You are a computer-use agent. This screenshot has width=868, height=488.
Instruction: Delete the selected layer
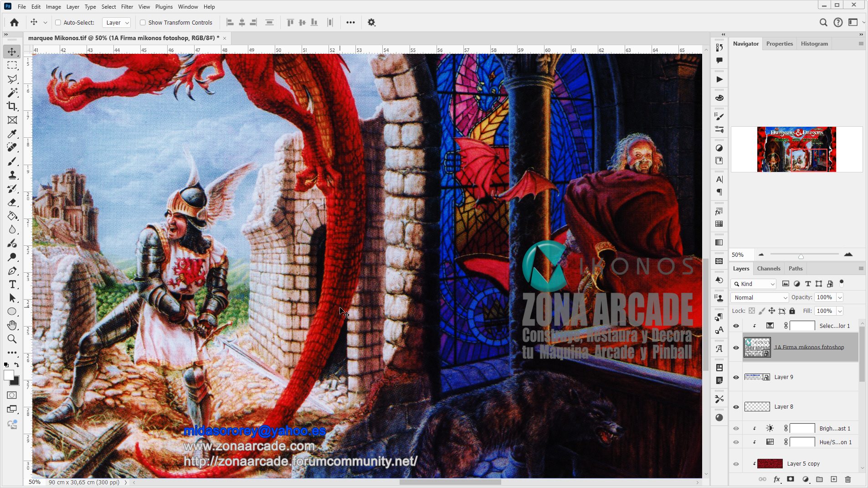(847, 479)
